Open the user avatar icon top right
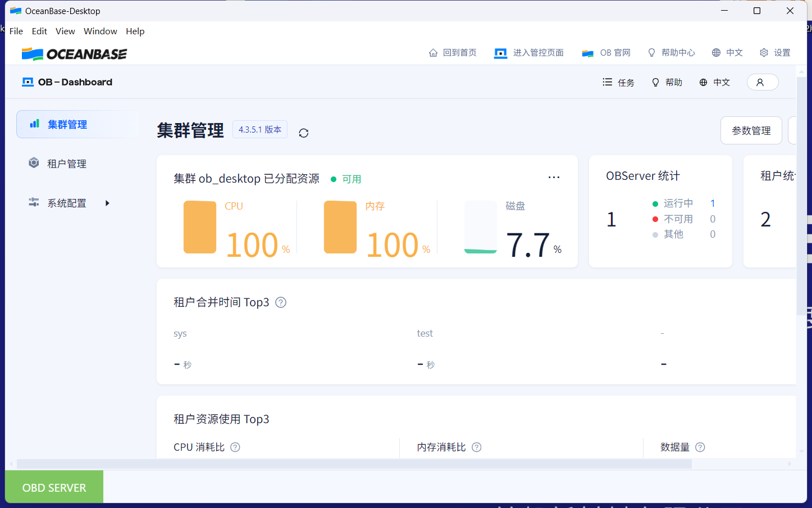The height and width of the screenshot is (508, 812). point(762,82)
